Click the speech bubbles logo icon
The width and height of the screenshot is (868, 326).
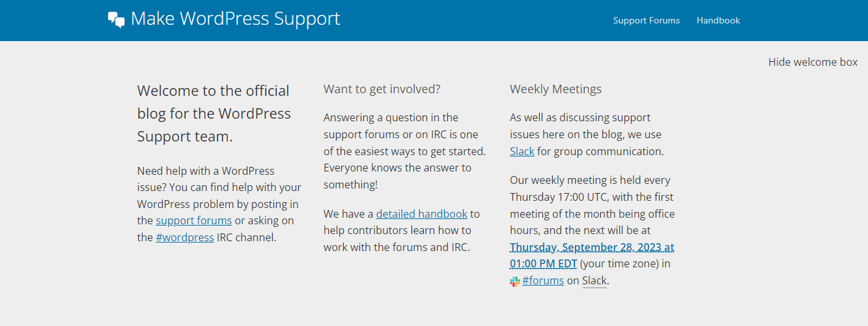[117, 20]
